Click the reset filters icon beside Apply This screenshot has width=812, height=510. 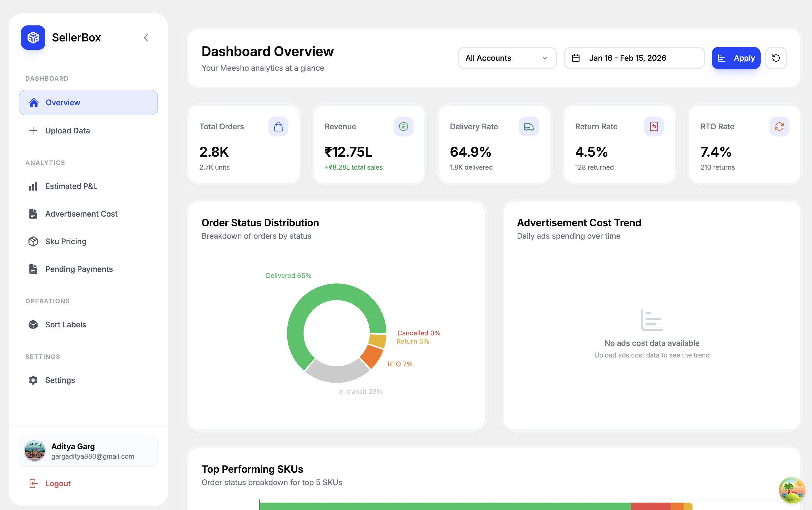click(x=776, y=58)
